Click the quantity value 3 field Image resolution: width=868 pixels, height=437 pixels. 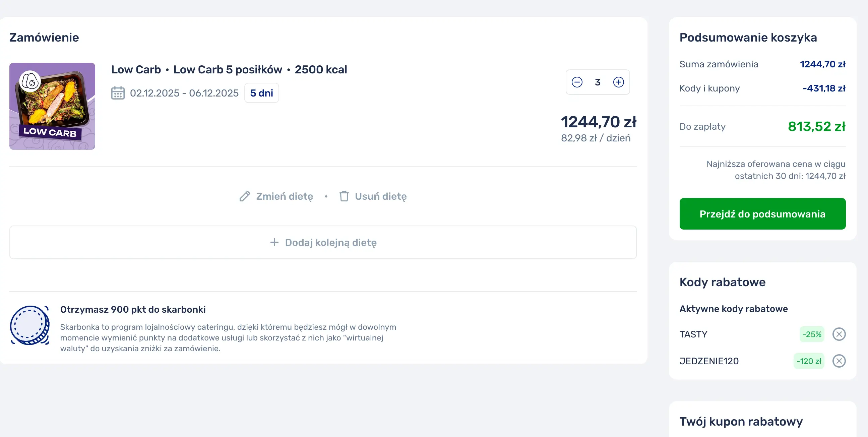(598, 82)
